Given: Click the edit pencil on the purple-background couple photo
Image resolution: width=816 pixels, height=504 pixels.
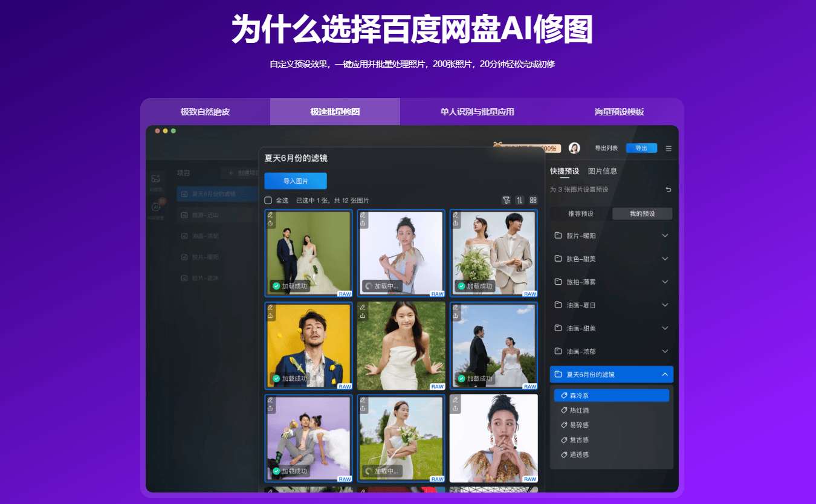Looking at the screenshot, I should pyautogui.click(x=270, y=400).
